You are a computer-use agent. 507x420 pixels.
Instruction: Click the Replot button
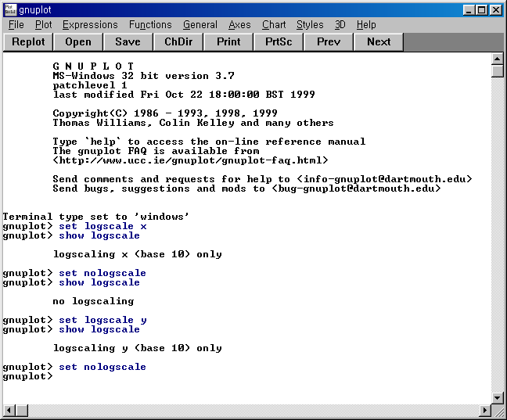click(x=28, y=42)
